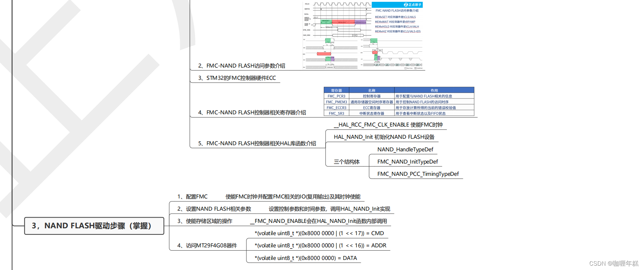Open the FMC-NAND timing diagram thumbnail

pos(363,35)
